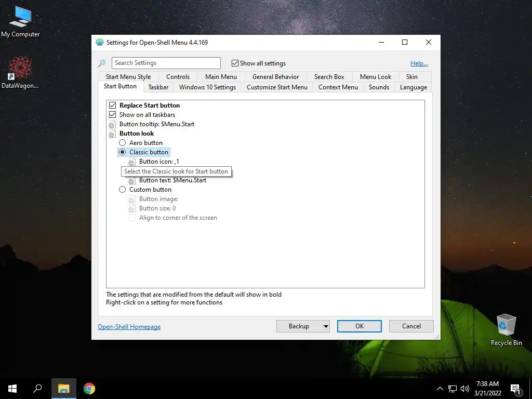Click the magnifier icon beside Search Settings
Screen dimensions: 532x399
(x=102, y=63)
